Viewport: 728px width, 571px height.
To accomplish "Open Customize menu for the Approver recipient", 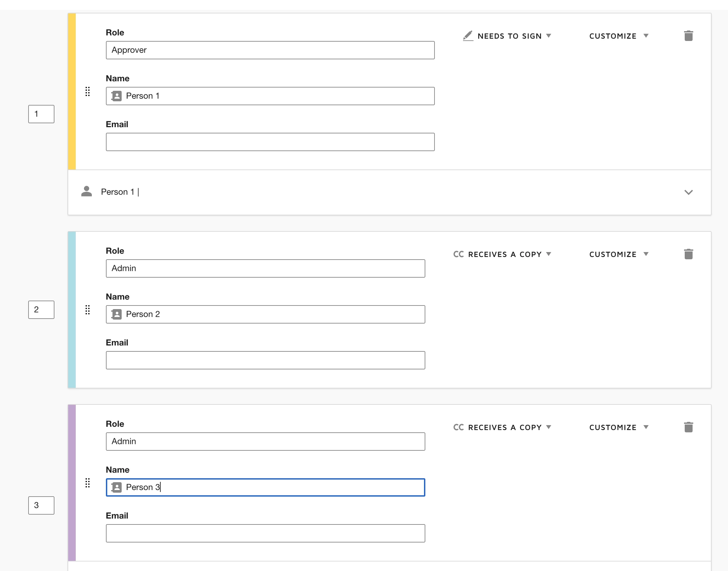I will click(x=618, y=36).
